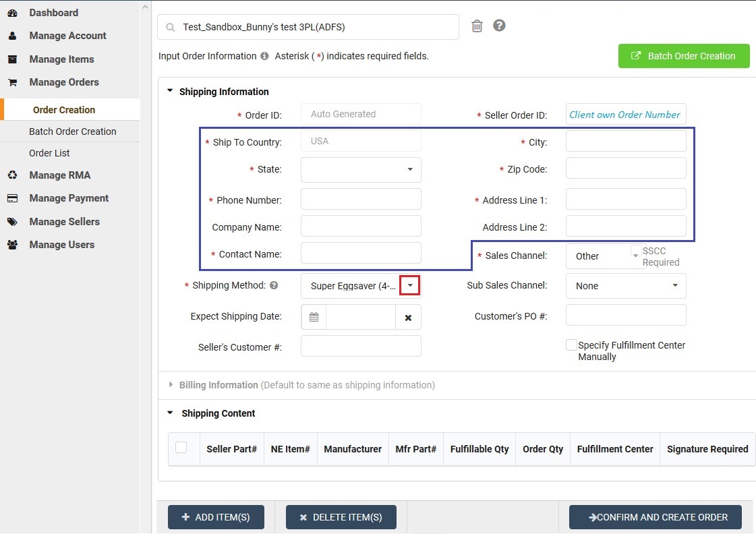Viewport: 756px width, 534px height.
Task: Enable Specify Fulfillment Center Manually
Action: (571, 344)
